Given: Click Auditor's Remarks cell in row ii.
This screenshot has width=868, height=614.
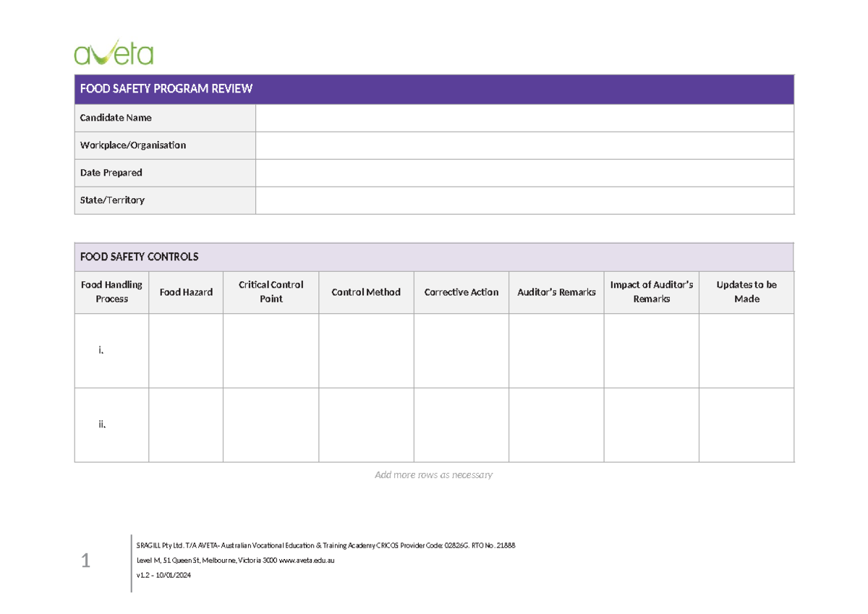Looking at the screenshot, I should click(x=556, y=425).
